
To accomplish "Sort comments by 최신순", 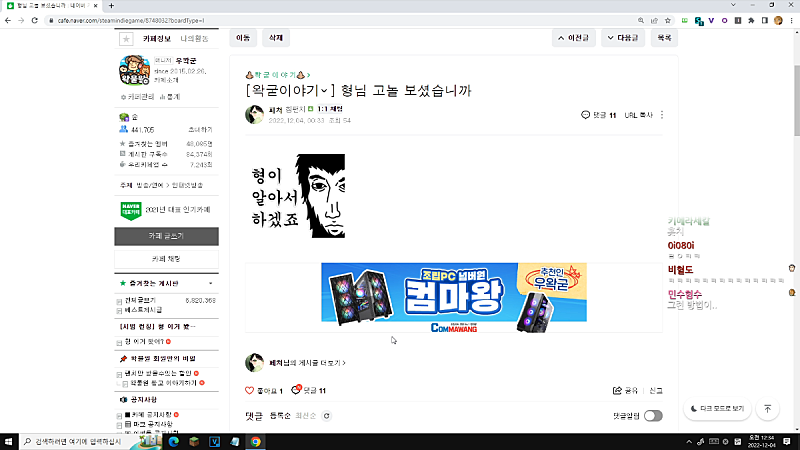I will [306, 416].
